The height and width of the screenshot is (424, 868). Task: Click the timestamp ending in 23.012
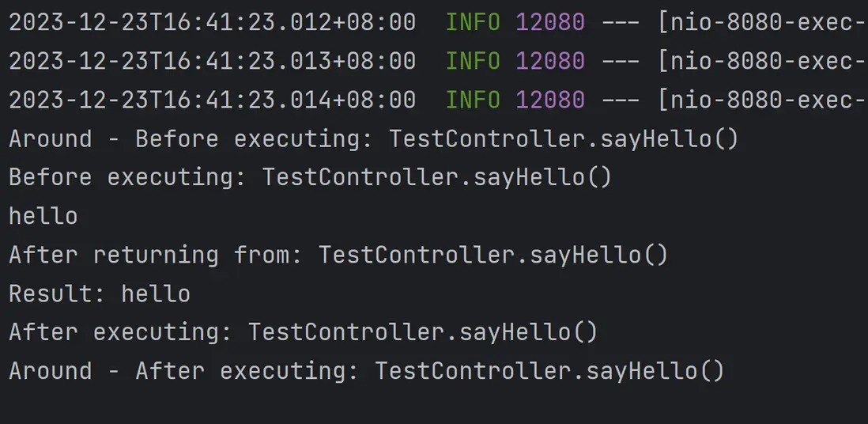[x=212, y=22]
